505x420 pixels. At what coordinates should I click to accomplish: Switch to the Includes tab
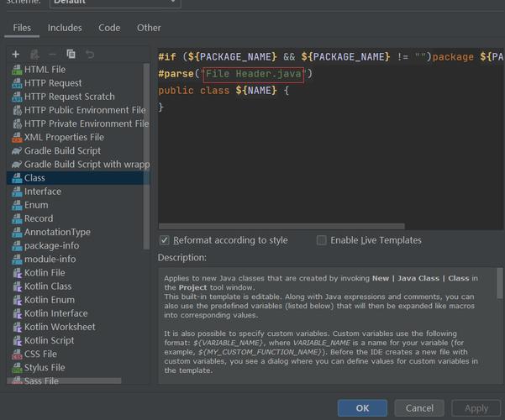(x=65, y=28)
